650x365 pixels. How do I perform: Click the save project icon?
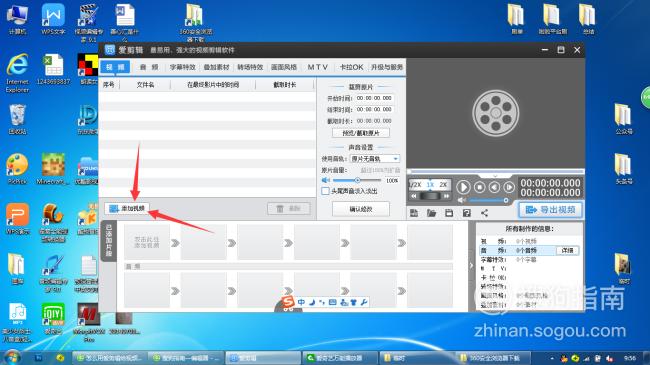coord(449,213)
